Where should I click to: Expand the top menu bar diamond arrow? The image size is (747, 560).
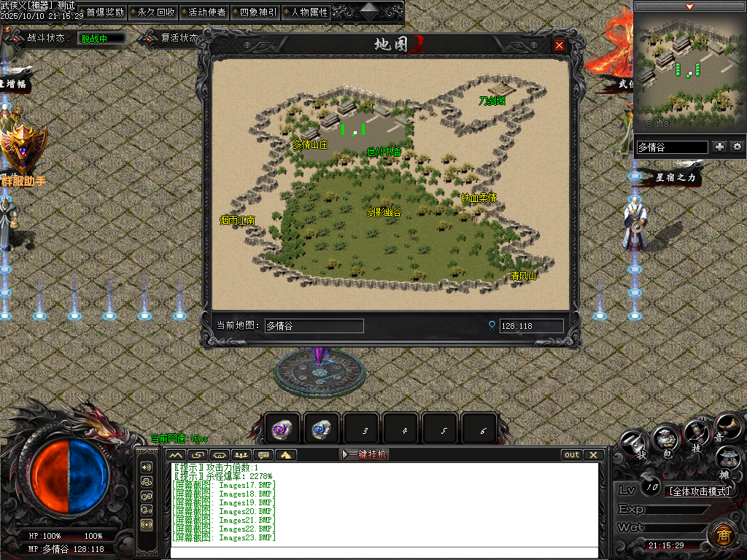[370, 11]
